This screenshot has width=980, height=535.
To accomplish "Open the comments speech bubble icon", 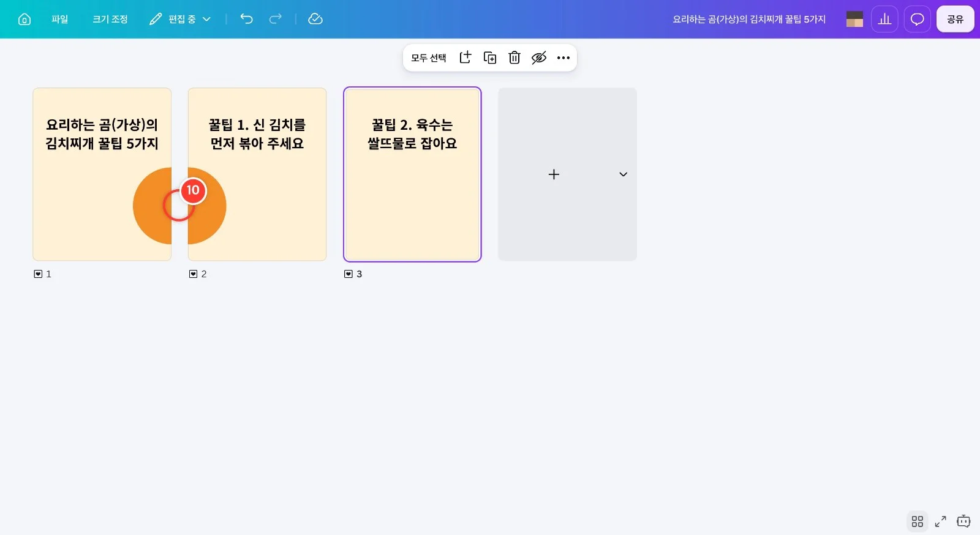I will pos(917,19).
